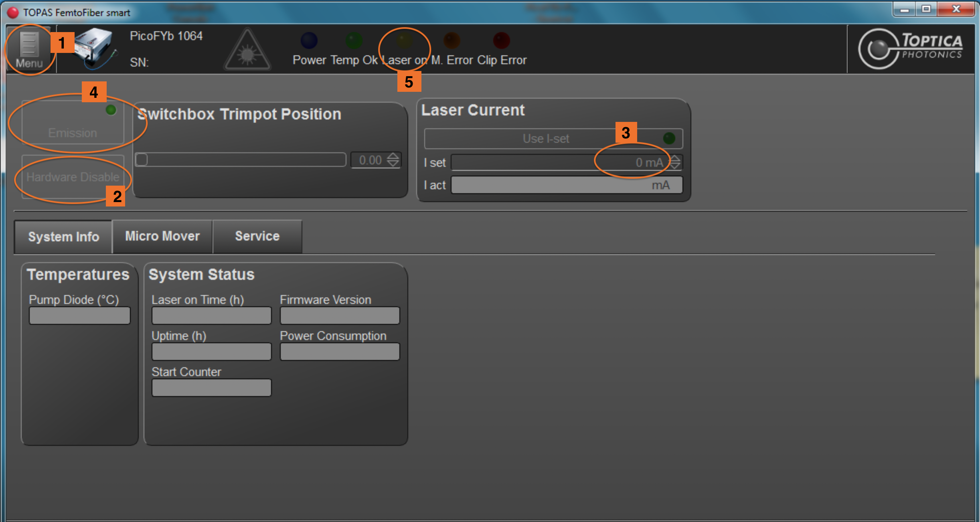Screen dimensions: 980x522
Task: Click the Power Consumption field
Action: [x=340, y=352]
